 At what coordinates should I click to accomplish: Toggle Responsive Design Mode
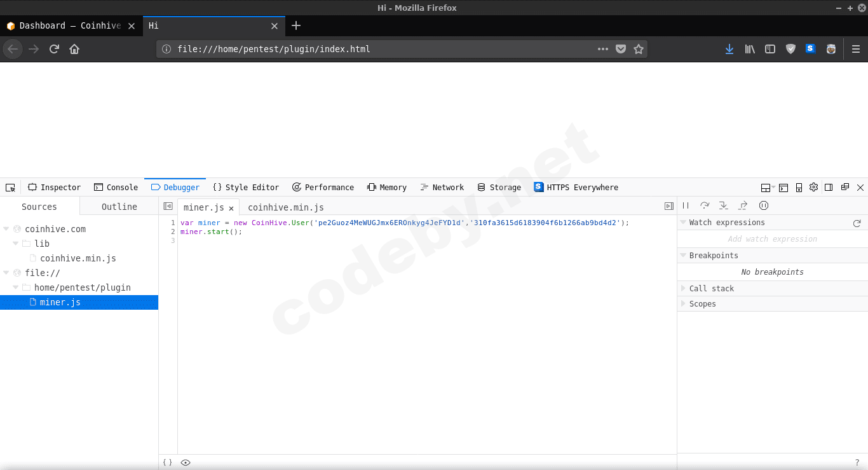point(799,188)
